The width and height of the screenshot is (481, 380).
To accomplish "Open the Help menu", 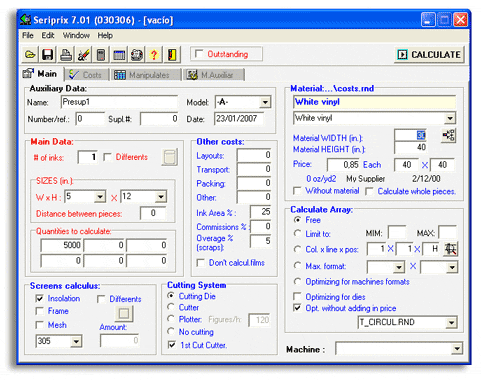I will tap(105, 35).
